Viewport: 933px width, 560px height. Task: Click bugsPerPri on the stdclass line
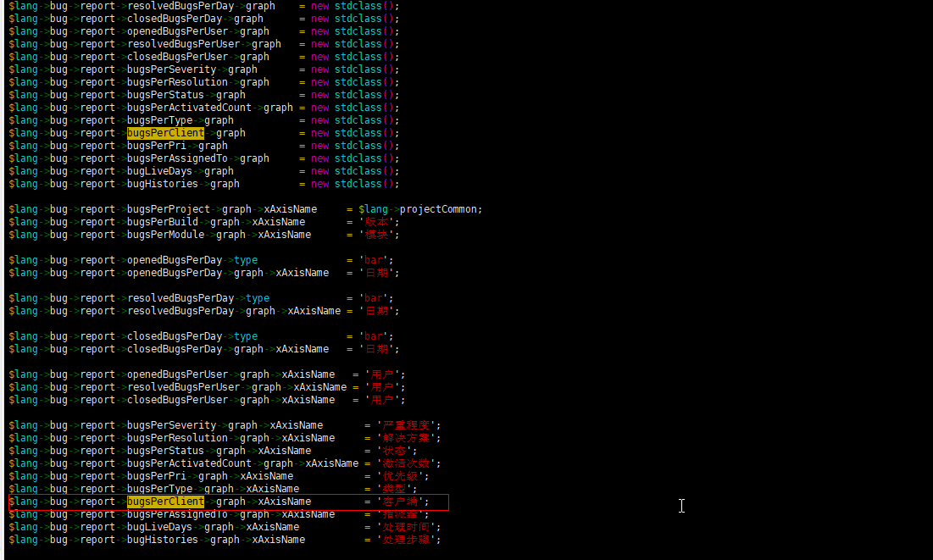click(157, 146)
